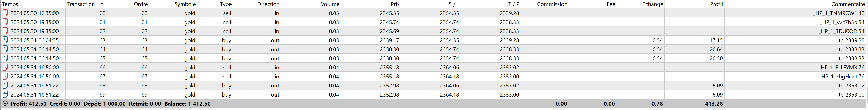The width and height of the screenshot is (868, 110).
Task: Click the sell icon on transaction 61 row
Action: coord(5,22)
